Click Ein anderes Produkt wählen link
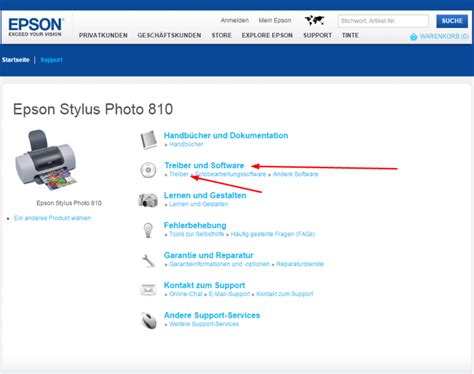 (x=52, y=218)
